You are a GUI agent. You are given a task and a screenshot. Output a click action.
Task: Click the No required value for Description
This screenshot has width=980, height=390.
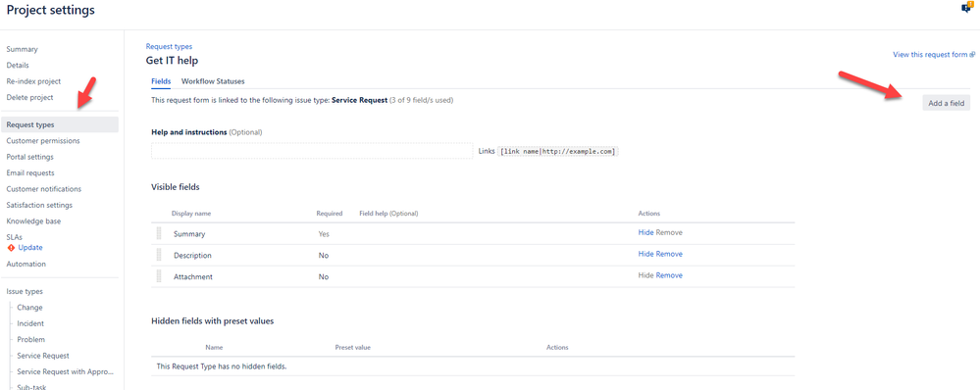pyautogui.click(x=323, y=255)
